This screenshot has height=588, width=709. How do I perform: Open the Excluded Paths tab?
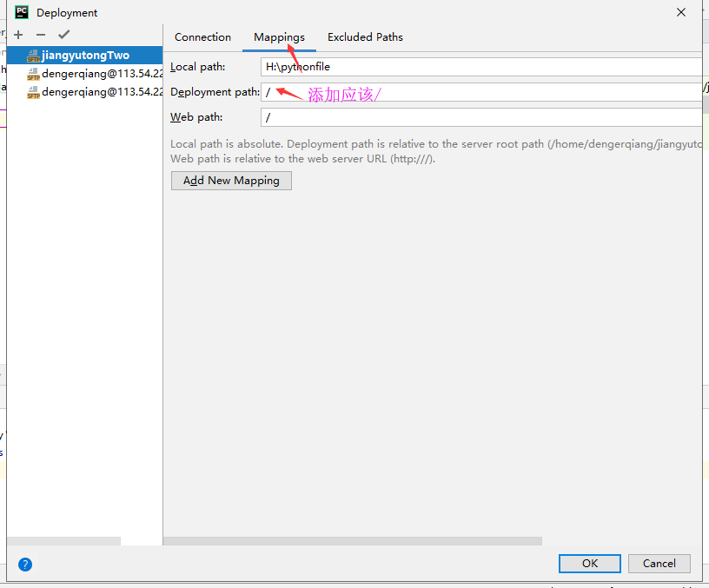point(365,37)
